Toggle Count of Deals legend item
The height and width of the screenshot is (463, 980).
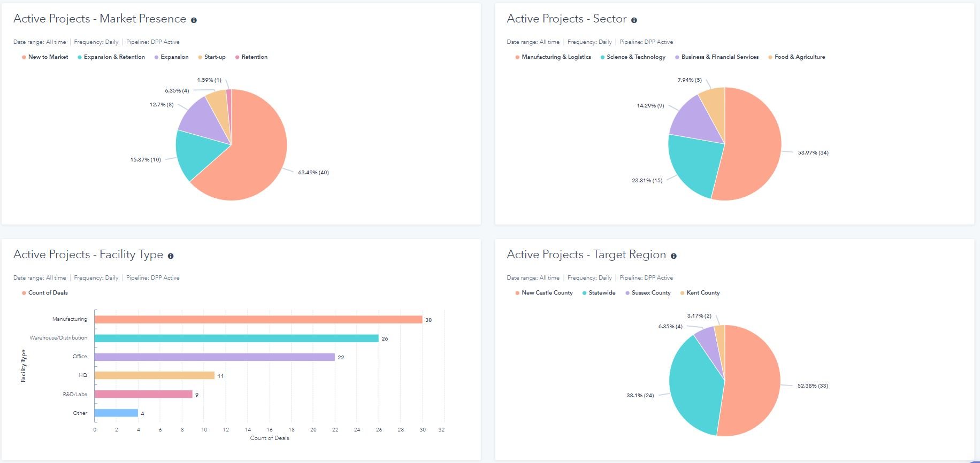click(x=45, y=293)
